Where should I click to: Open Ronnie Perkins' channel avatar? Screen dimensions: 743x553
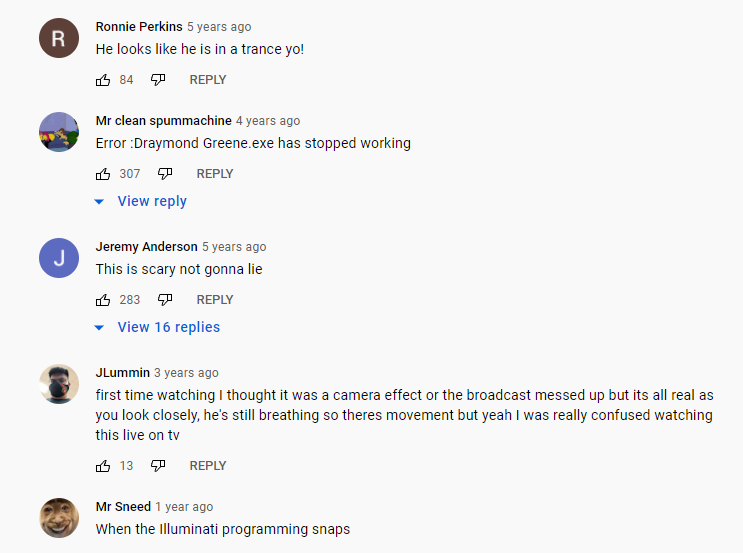coord(58,39)
